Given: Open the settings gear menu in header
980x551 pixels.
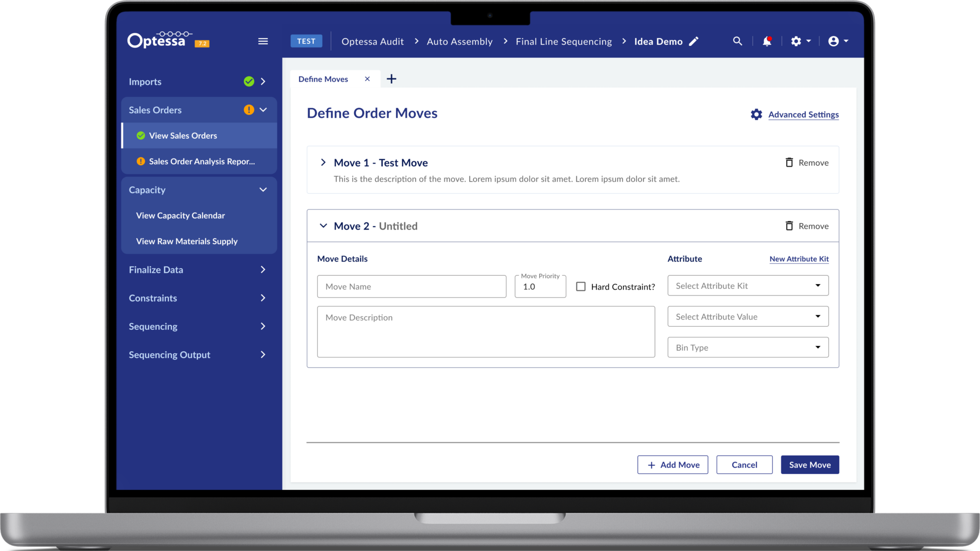Looking at the screenshot, I should tap(800, 41).
